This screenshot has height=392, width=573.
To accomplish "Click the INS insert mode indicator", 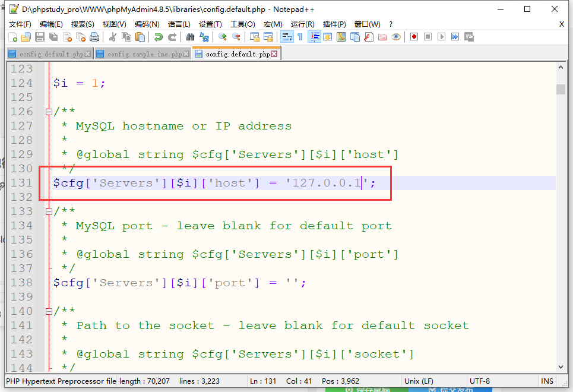I will [547, 381].
